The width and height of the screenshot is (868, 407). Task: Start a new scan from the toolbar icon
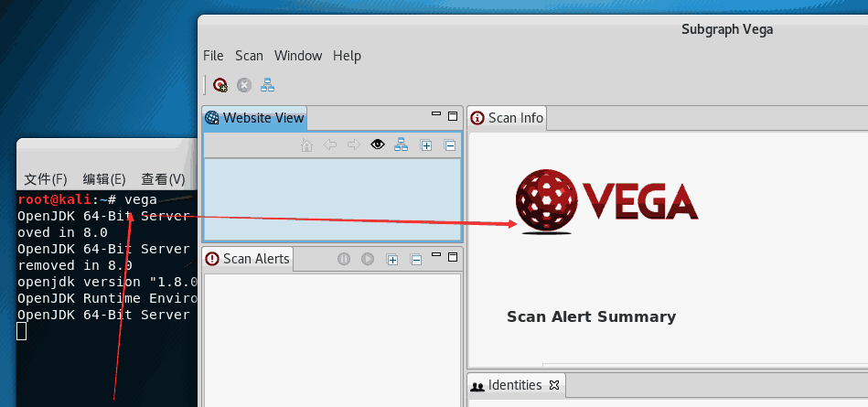(x=220, y=85)
